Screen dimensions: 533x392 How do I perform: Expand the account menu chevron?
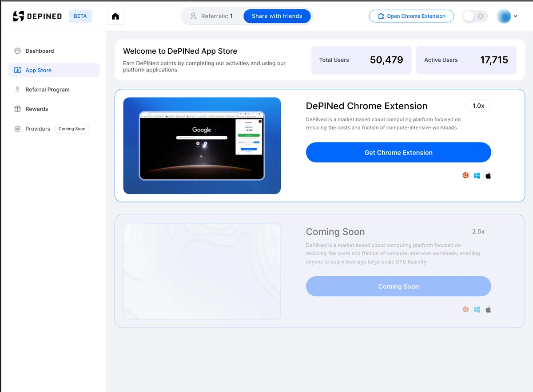[x=515, y=16]
